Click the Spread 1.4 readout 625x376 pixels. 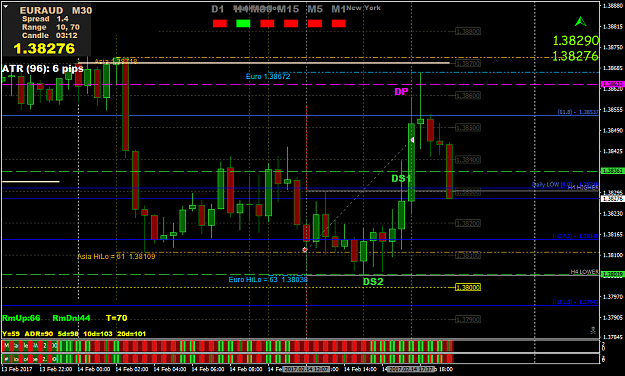(x=45, y=19)
